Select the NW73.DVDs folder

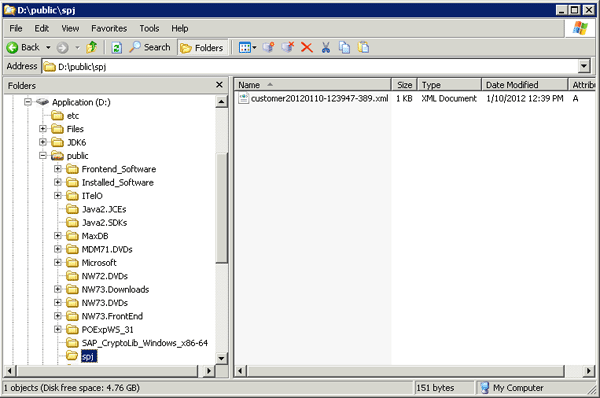[x=104, y=303]
